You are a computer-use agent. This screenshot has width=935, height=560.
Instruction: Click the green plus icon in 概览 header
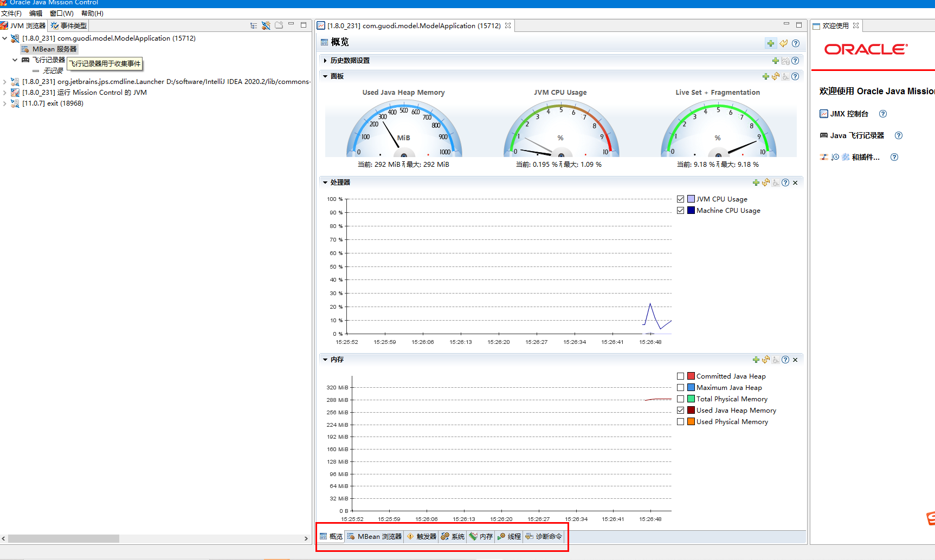coord(771,43)
